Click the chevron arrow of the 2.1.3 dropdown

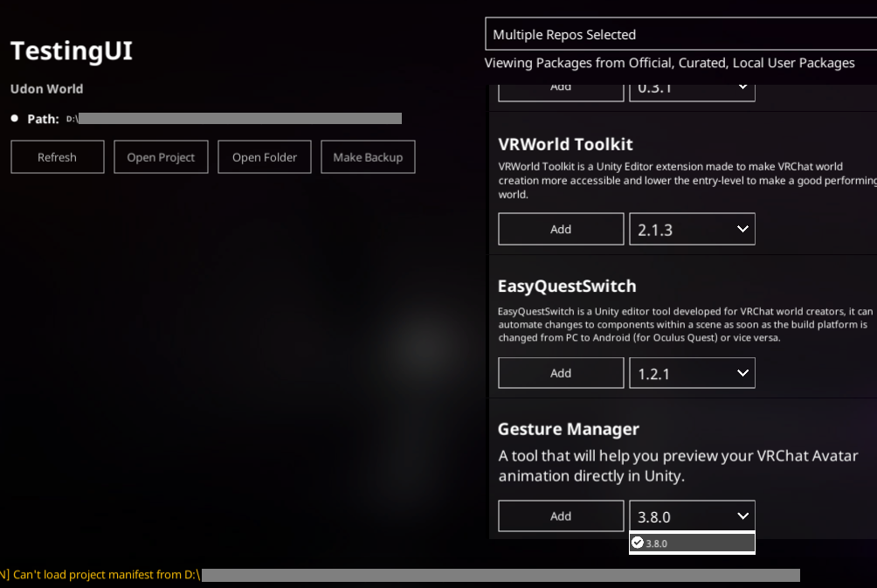pos(742,229)
